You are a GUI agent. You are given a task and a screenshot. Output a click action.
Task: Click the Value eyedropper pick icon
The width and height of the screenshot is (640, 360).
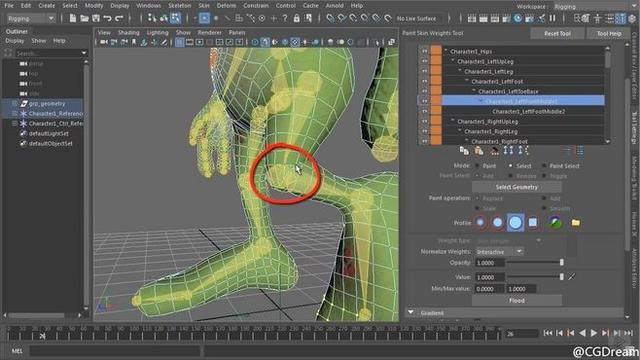click(x=571, y=277)
